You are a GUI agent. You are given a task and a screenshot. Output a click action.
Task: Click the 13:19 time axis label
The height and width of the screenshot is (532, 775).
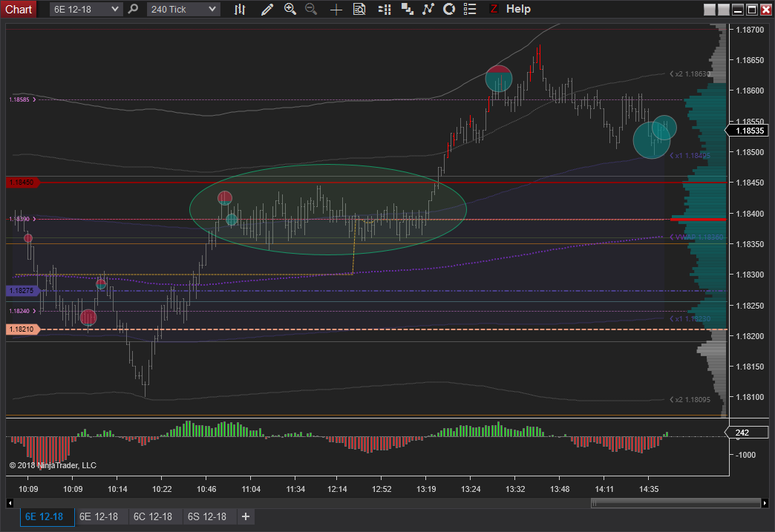coord(426,489)
